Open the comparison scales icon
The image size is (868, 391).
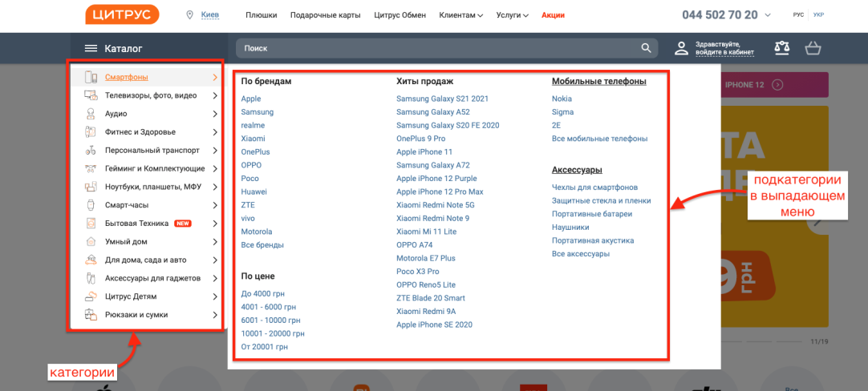[x=781, y=48]
